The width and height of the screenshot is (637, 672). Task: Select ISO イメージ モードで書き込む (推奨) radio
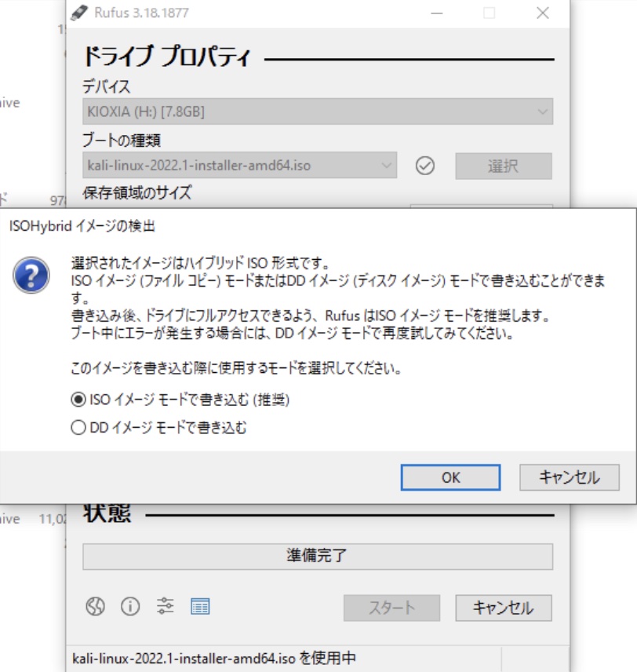coord(180,400)
